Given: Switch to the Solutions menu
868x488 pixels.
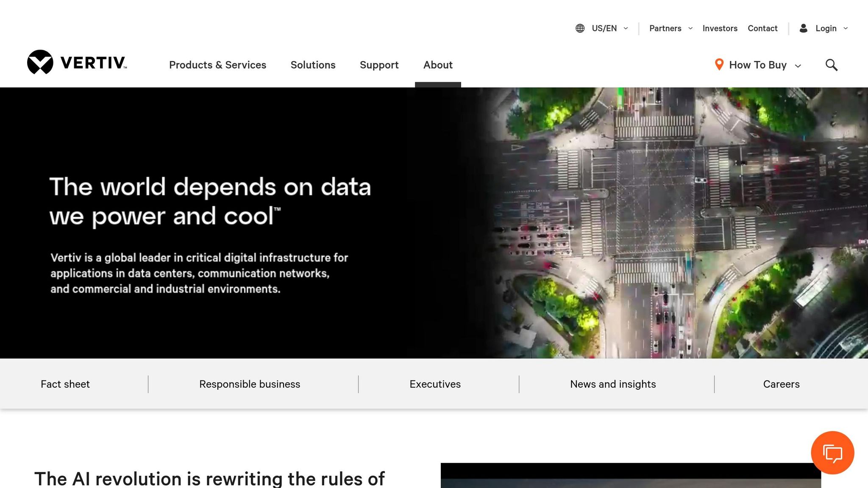Looking at the screenshot, I should tap(313, 65).
